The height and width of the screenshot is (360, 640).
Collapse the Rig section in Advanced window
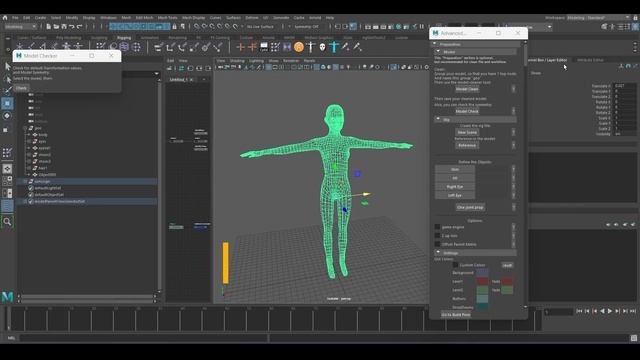[438, 119]
